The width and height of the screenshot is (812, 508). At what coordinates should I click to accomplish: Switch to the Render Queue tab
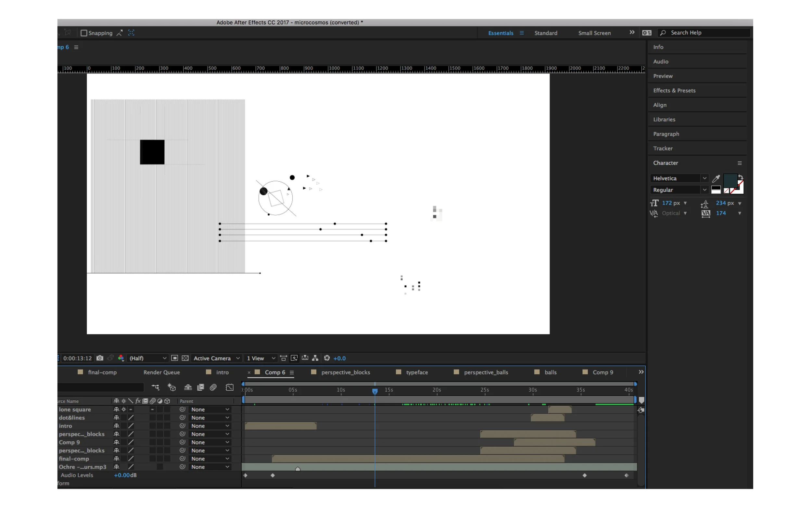click(x=161, y=372)
